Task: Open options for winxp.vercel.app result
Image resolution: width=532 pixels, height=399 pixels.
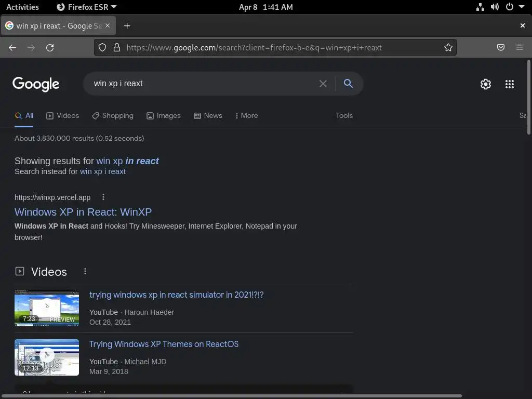Action: (x=103, y=197)
